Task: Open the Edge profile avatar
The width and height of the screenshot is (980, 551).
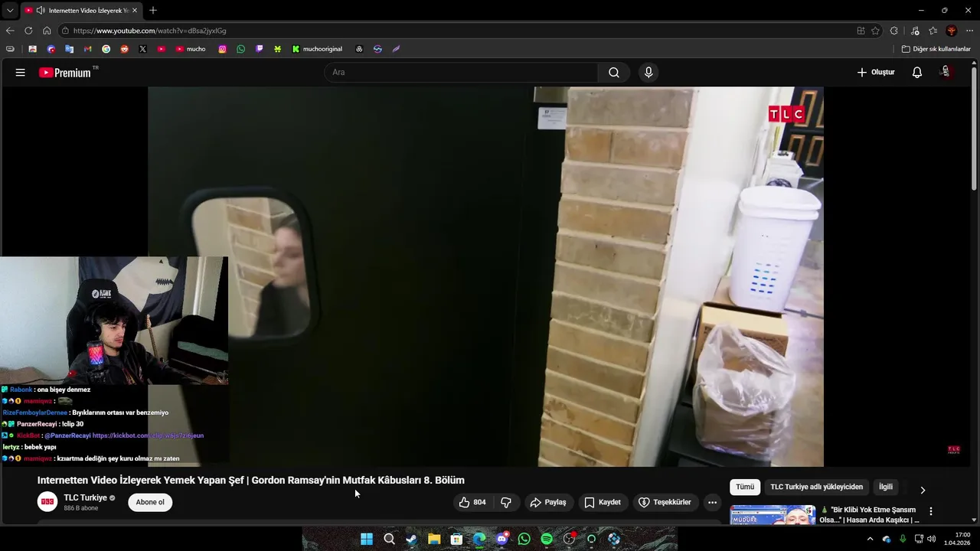Action: tap(952, 31)
